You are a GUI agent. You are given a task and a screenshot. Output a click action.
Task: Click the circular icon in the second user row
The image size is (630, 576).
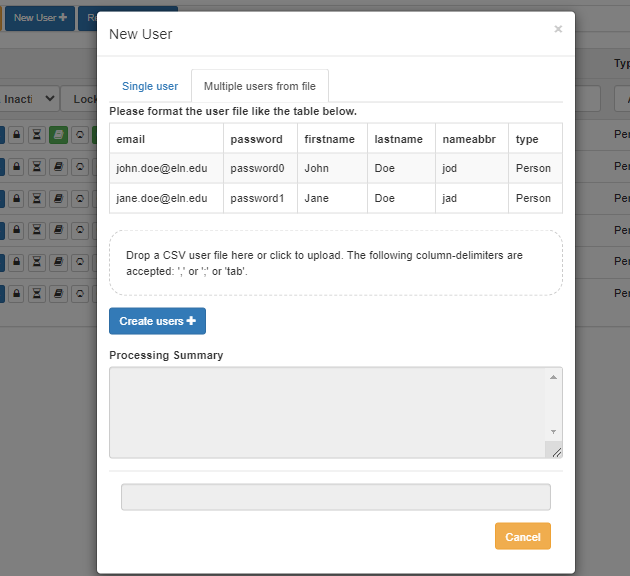coord(80,167)
